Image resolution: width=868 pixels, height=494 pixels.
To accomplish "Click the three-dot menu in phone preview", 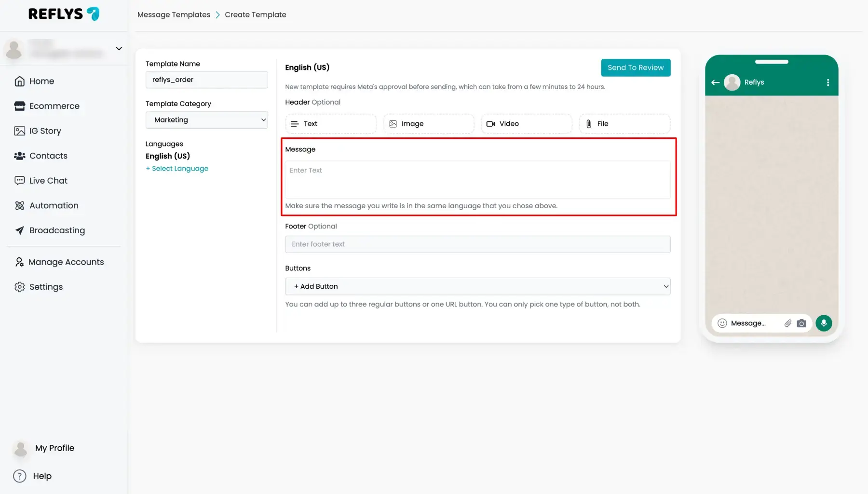I will click(x=828, y=82).
